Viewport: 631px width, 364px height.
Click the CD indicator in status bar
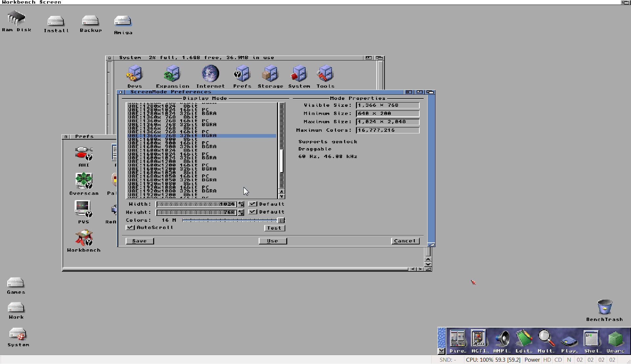pos(558,360)
